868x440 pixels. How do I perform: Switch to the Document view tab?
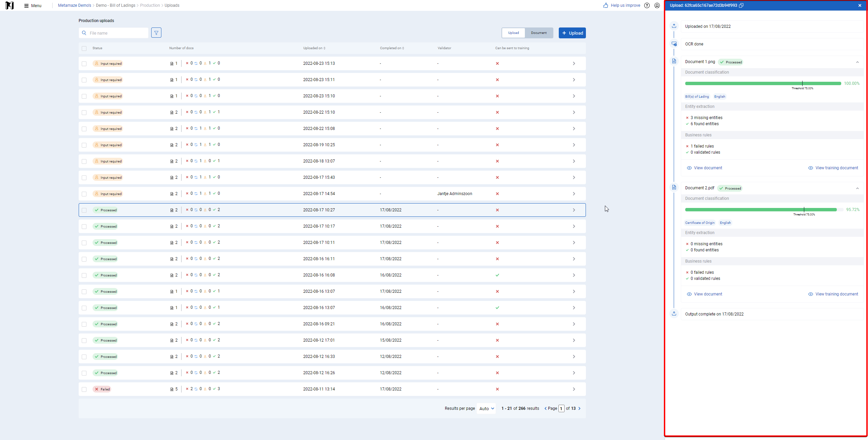pos(539,33)
